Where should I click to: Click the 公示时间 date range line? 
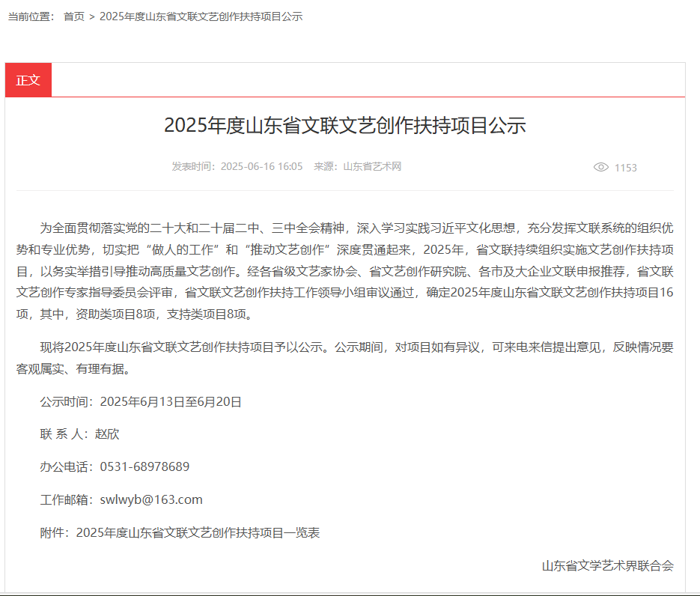tap(141, 401)
